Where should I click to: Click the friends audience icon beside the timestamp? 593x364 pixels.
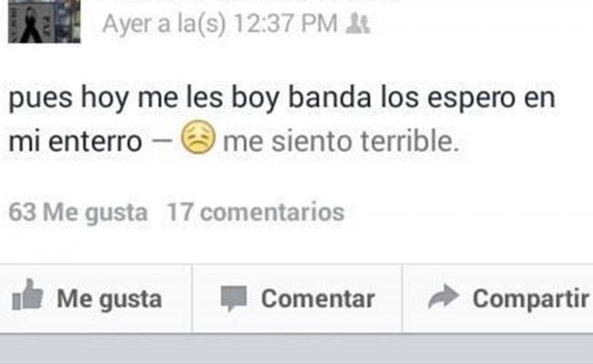tap(358, 24)
